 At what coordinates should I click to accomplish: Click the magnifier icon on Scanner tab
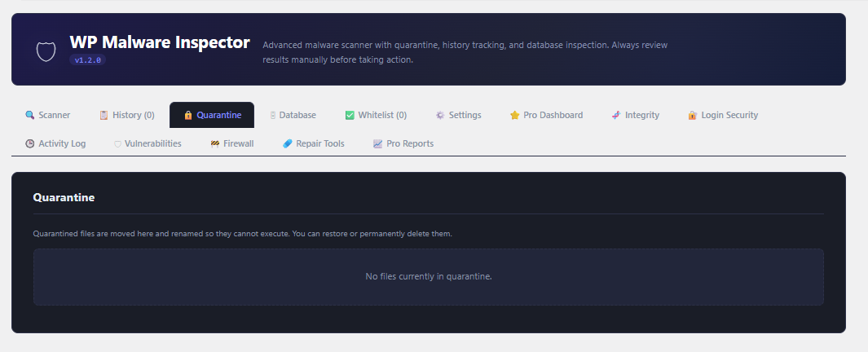(x=30, y=115)
